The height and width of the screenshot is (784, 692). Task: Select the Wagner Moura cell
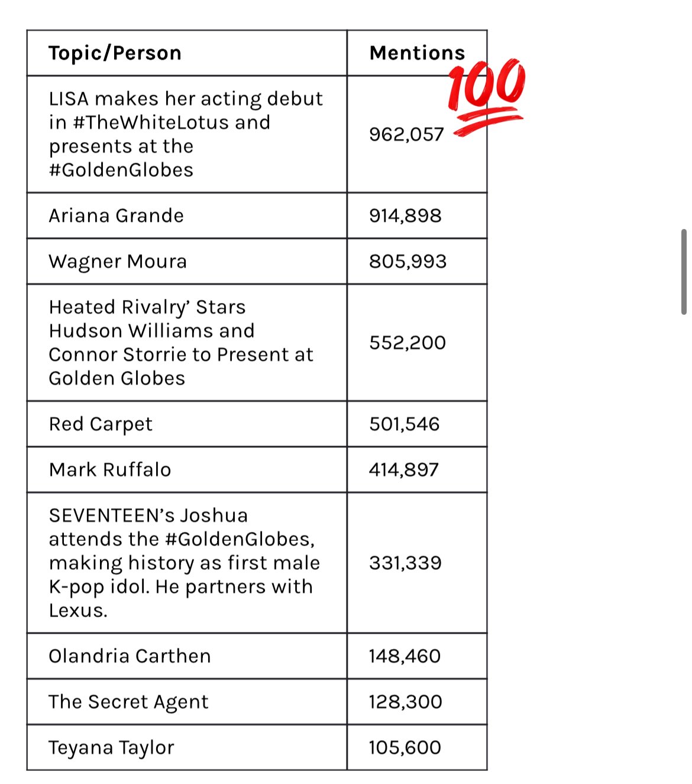click(118, 262)
